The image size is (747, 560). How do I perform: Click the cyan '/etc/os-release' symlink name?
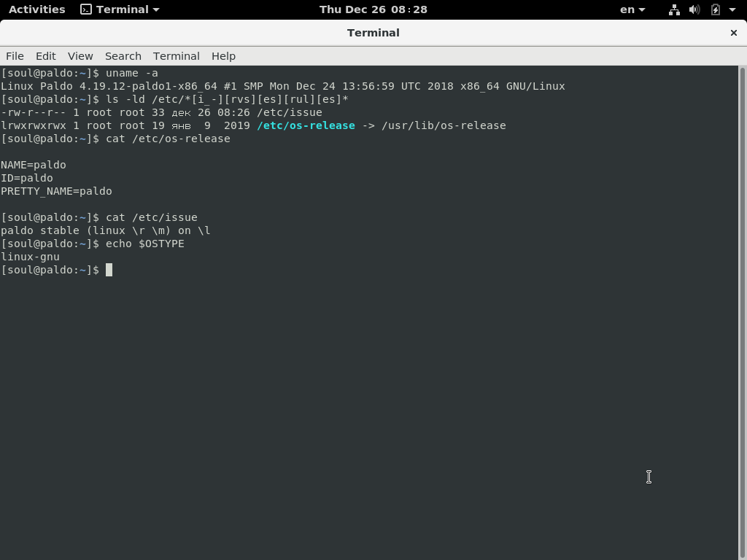click(306, 125)
